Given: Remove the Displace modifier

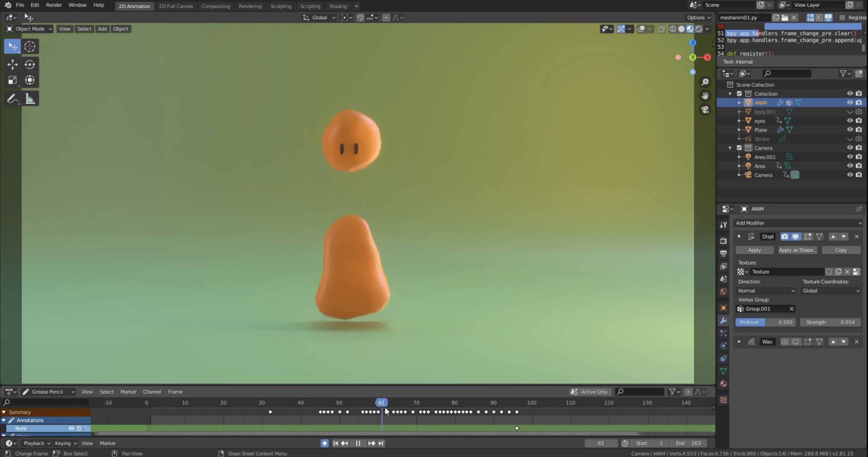Looking at the screenshot, I should tap(857, 237).
